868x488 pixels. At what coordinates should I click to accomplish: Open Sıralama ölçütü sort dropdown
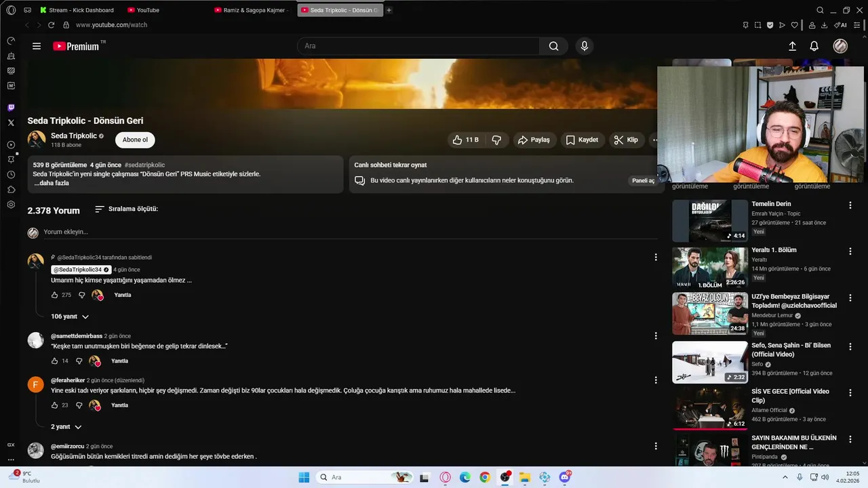click(x=127, y=209)
